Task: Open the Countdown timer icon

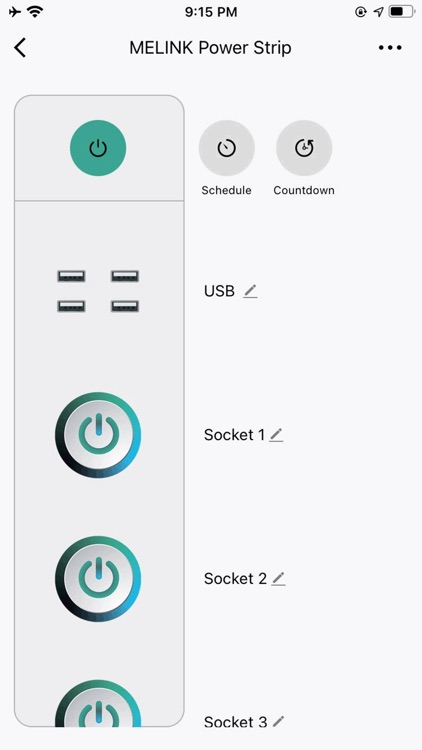Action: coord(304,148)
